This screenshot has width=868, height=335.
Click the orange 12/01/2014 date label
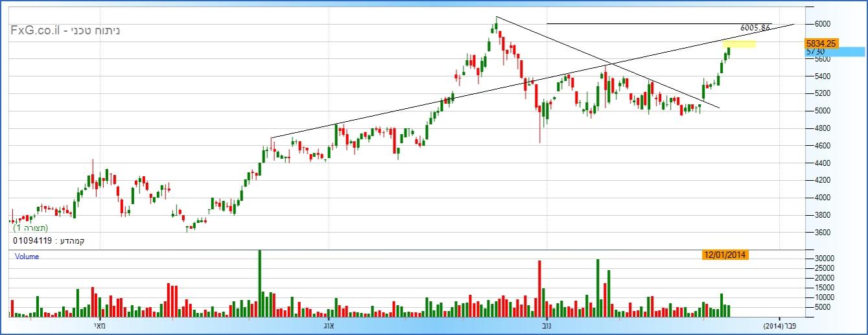pyautogui.click(x=725, y=255)
